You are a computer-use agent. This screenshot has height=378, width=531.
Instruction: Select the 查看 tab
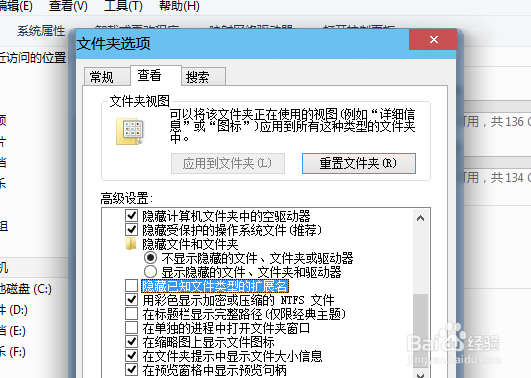(x=156, y=75)
